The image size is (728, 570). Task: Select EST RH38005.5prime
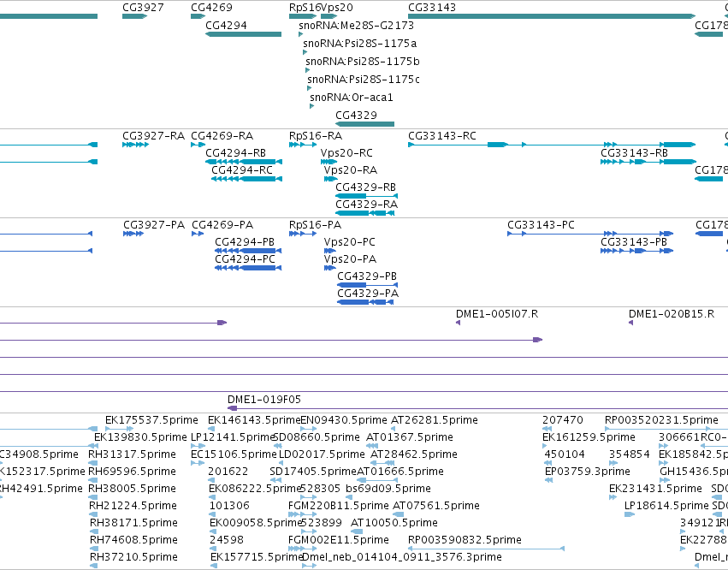pyautogui.click(x=133, y=490)
